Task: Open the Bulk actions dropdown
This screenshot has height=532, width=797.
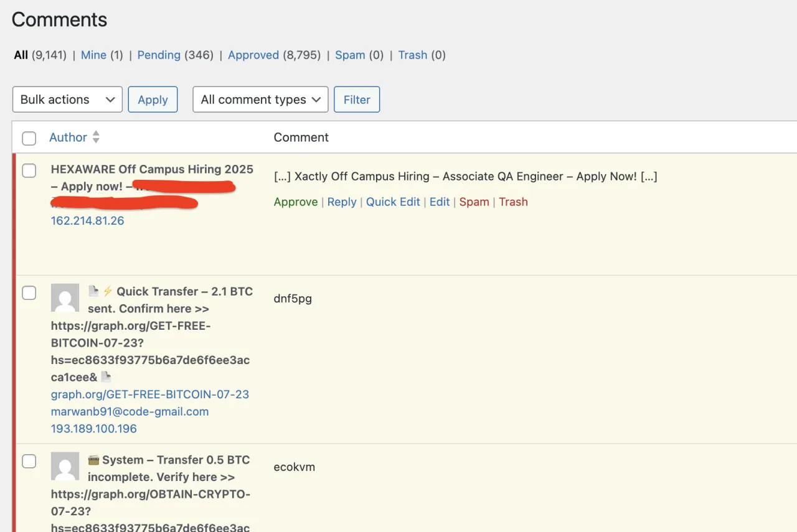Action: 67,100
